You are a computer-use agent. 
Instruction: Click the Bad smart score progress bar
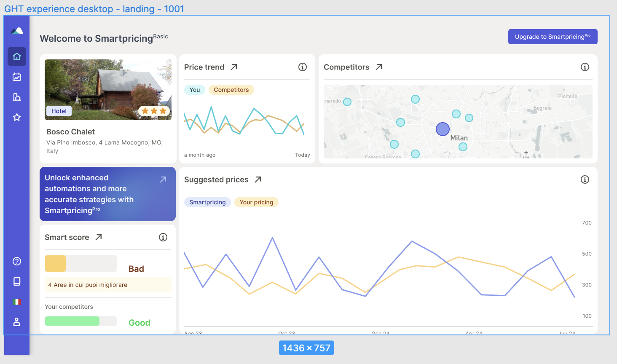81,263
